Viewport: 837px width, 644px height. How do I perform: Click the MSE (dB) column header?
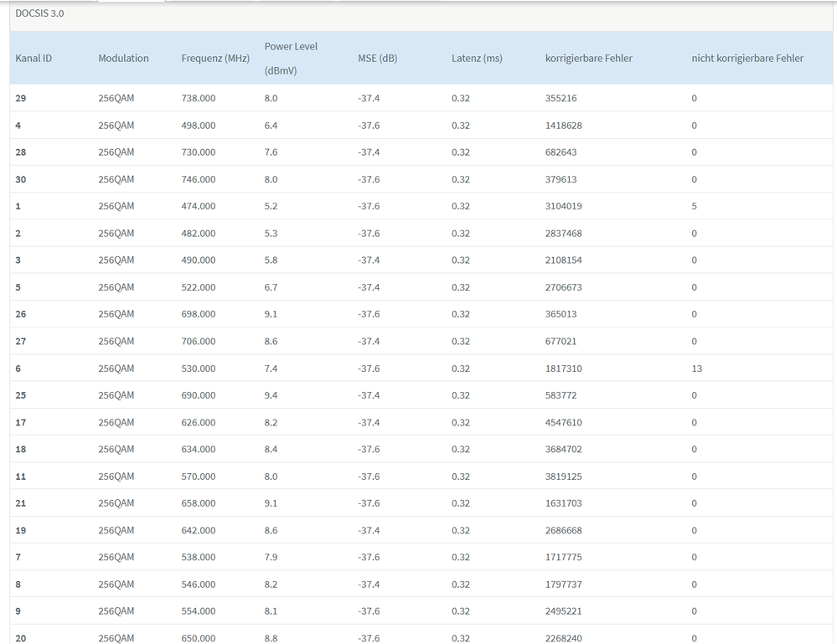[x=377, y=58]
